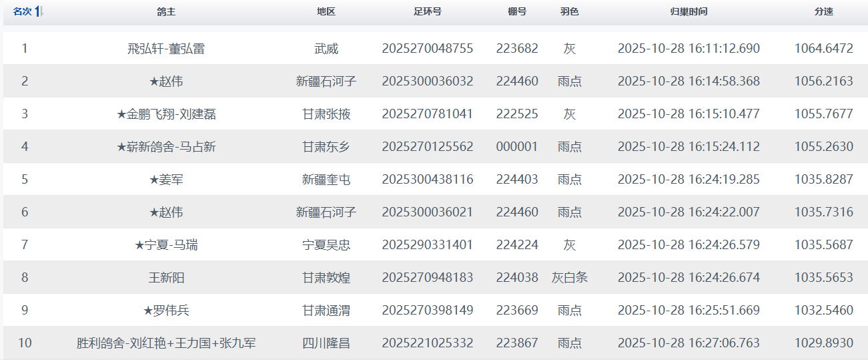
Task: Click the 羽色 column header
Action: point(569,12)
